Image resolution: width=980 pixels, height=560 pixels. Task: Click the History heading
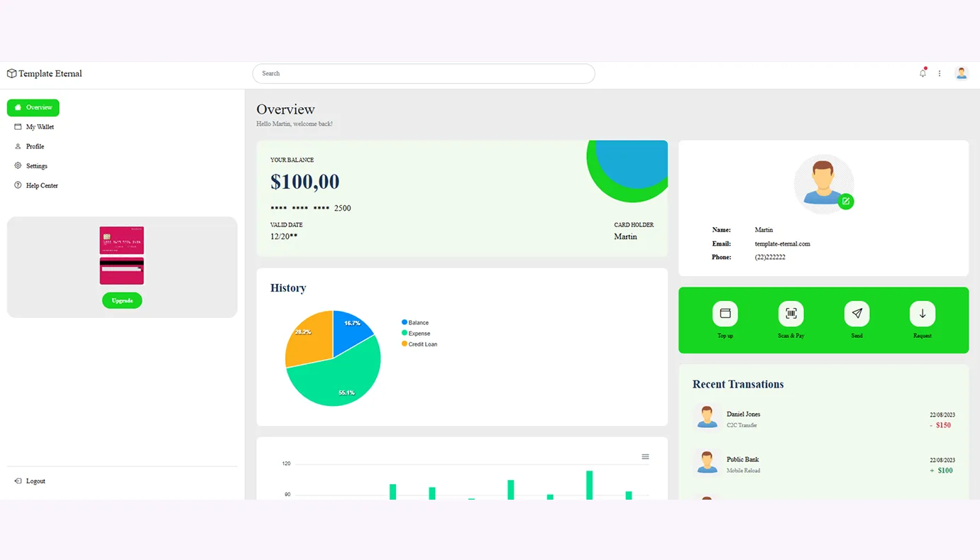click(x=288, y=288)
